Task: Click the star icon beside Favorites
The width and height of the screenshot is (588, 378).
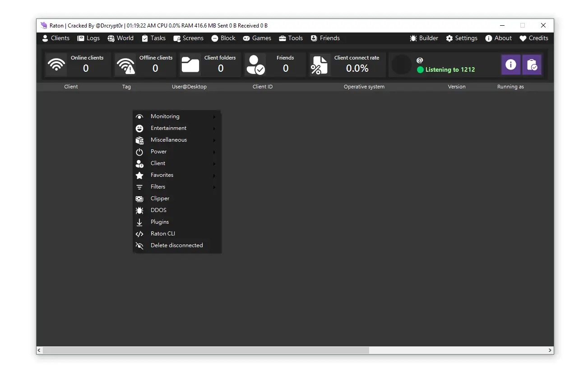Action: (139, 175)
